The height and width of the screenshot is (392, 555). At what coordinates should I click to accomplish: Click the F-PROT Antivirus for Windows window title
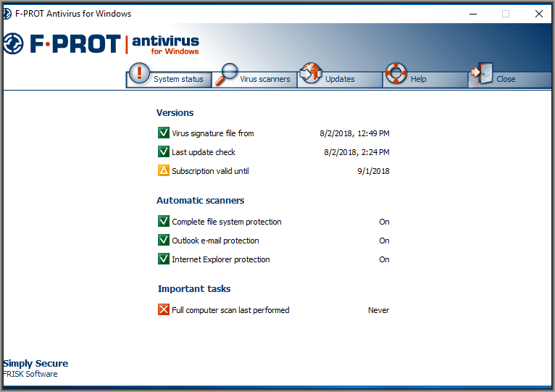click(73, 14)
